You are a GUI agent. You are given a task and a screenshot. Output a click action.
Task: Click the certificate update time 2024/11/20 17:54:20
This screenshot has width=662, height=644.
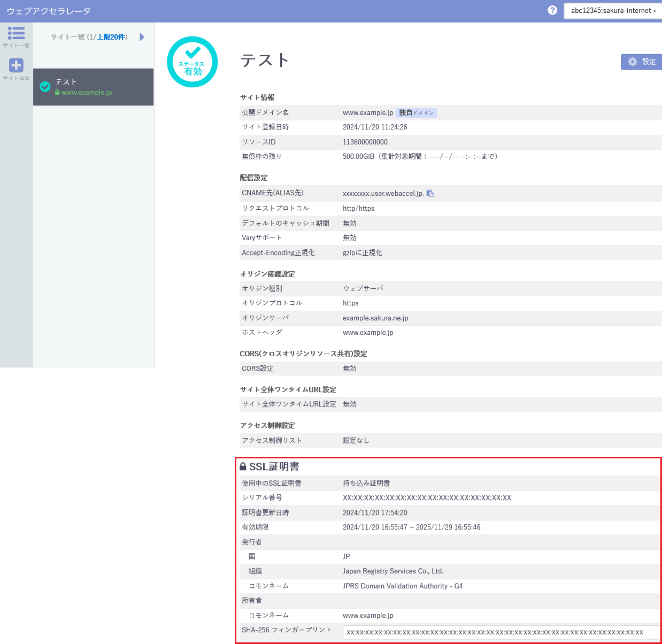(x=375, y=513)
